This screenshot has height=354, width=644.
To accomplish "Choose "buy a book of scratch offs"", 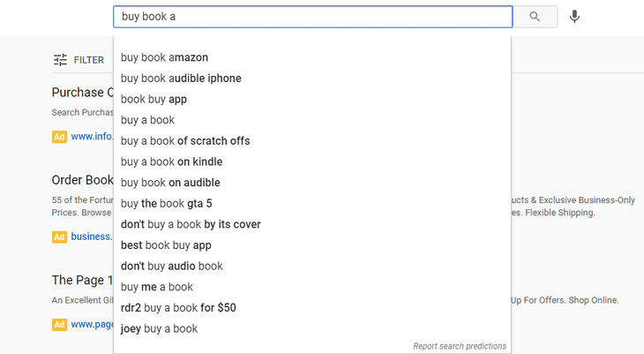I will 185,141.
